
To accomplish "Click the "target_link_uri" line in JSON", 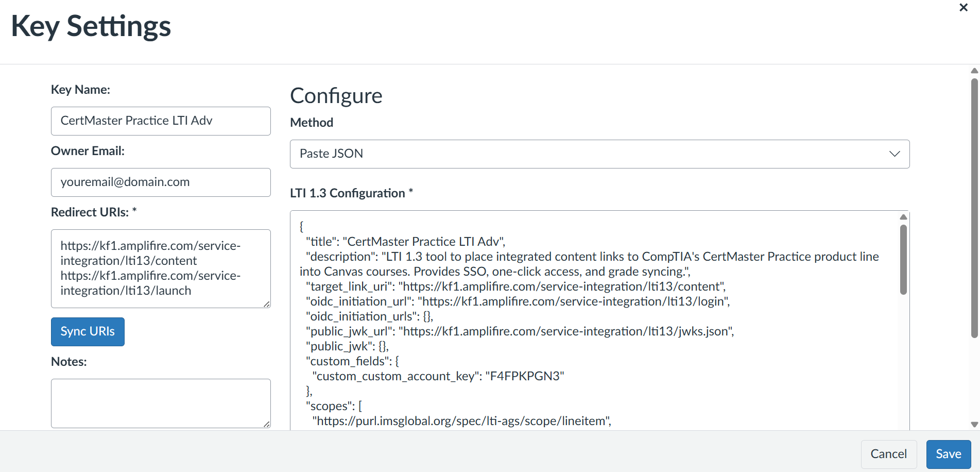I will (x=515, y=286).
